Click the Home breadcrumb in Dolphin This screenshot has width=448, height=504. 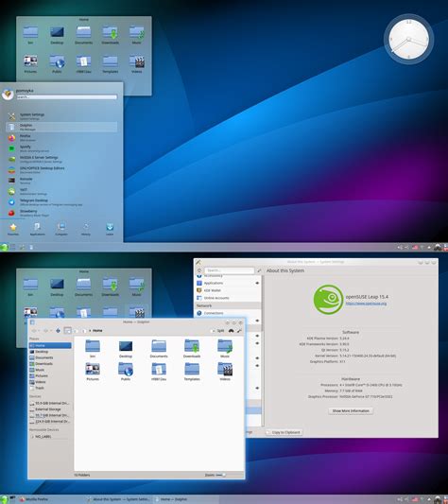click(x=97, y=330)
